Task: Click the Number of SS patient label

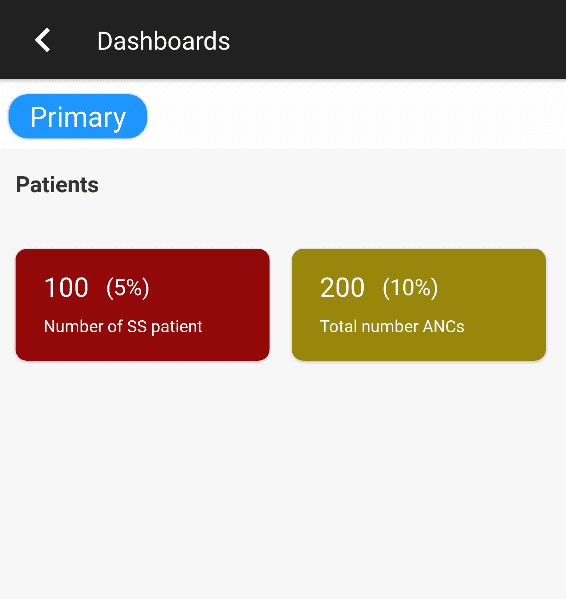Action: point(123,327)
